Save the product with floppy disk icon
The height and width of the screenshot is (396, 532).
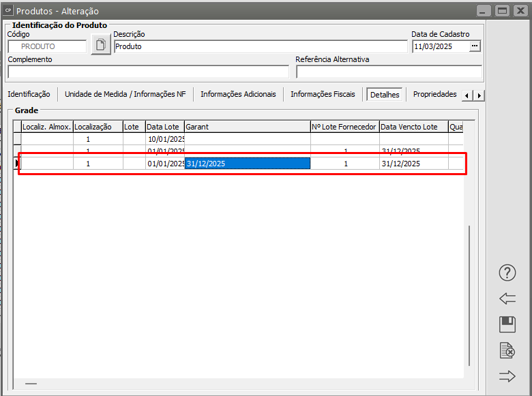pos(507,324)
